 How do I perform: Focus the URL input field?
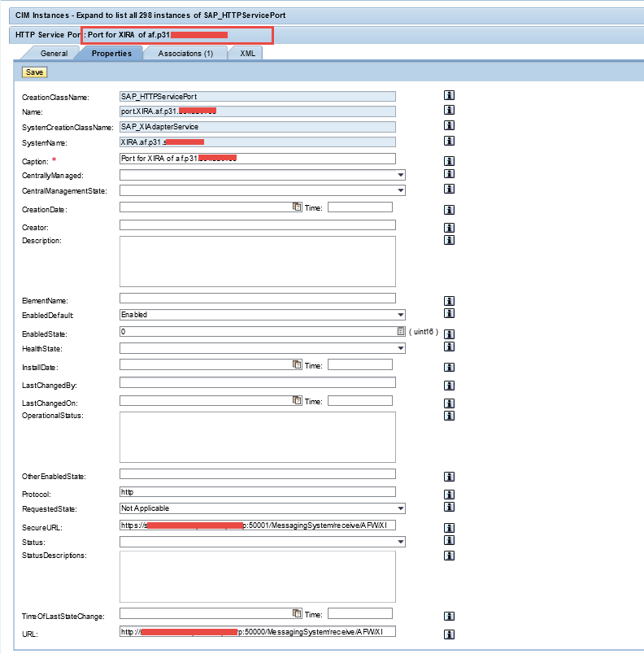258,631
